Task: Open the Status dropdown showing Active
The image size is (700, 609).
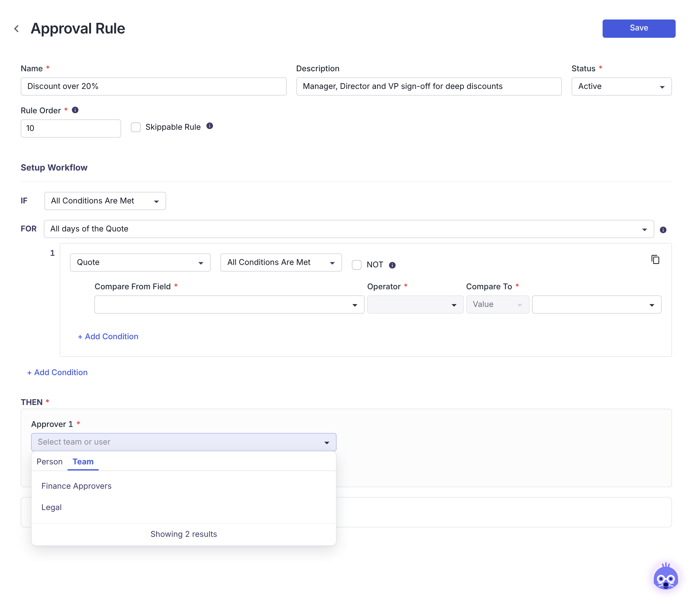Action: click(x=621, y=87)
